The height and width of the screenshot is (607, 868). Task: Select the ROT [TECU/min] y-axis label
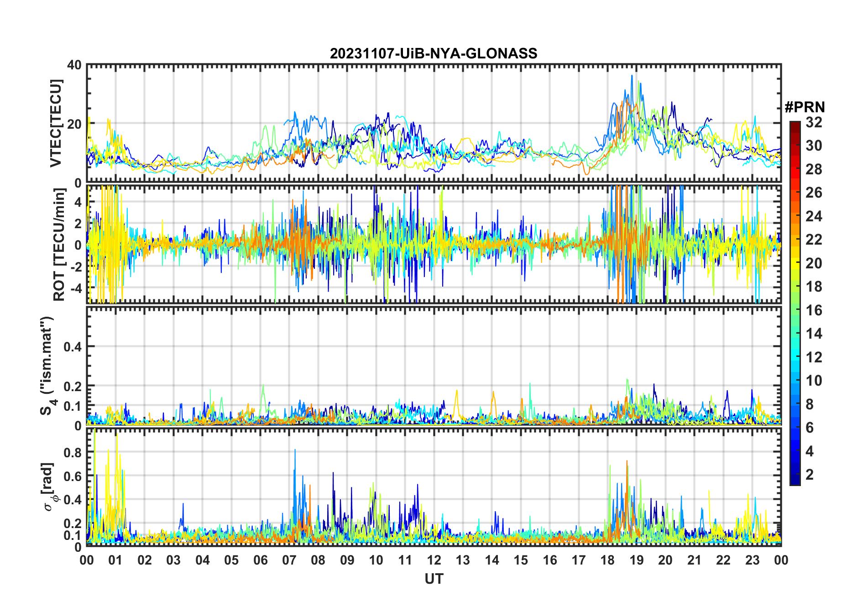(59, 245)
